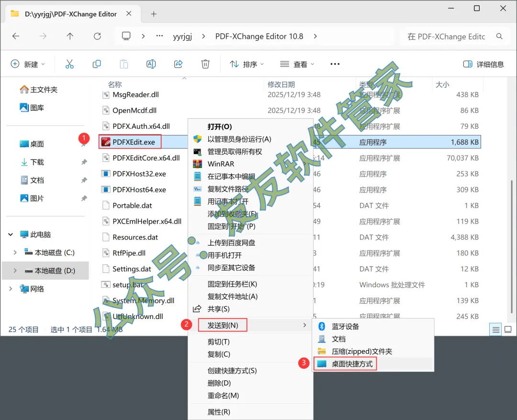Screen dimensions: 517x420
Task: Choose Documents in Send to submenu
Action: coord(372,339)
